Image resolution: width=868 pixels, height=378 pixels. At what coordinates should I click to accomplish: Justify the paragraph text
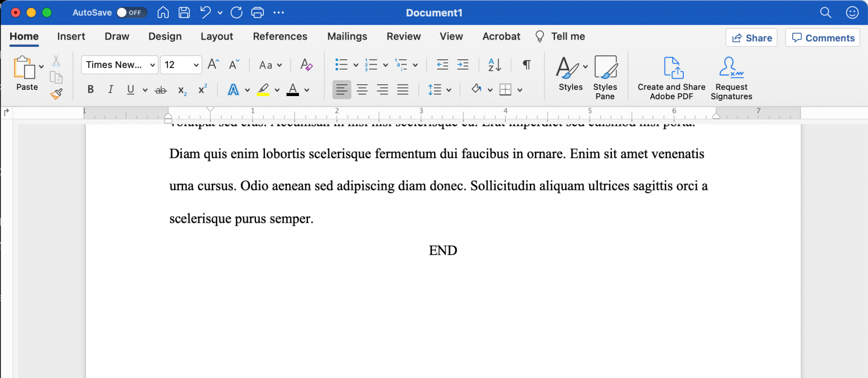pyautogui.click(x=403, y=89)
